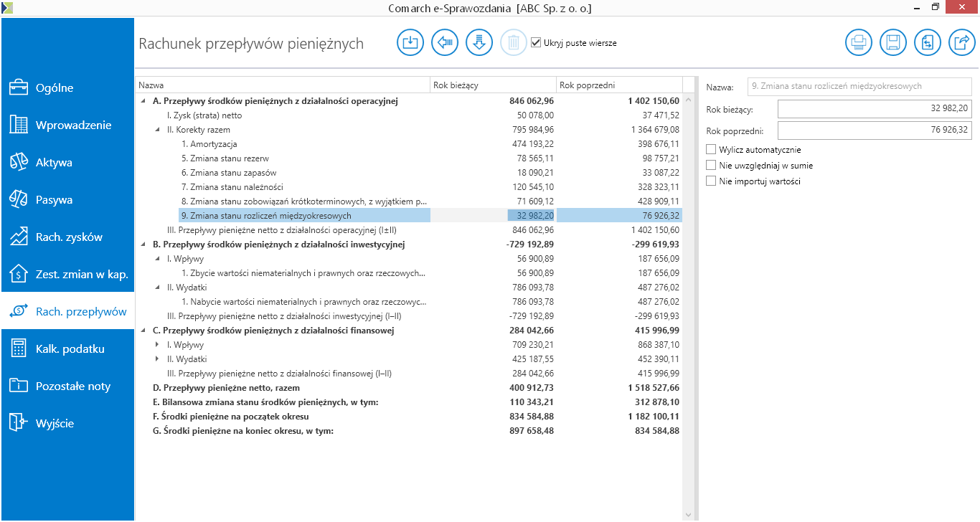Click the Kalk. podatku calculator icon
Viewport: 980px width, 522px height.
[18, 348]
